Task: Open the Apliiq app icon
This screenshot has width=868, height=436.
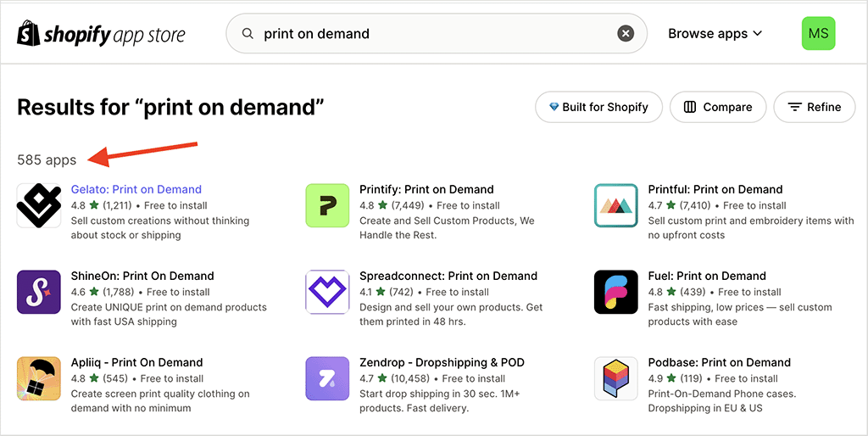Action: [x=39, y=378]
